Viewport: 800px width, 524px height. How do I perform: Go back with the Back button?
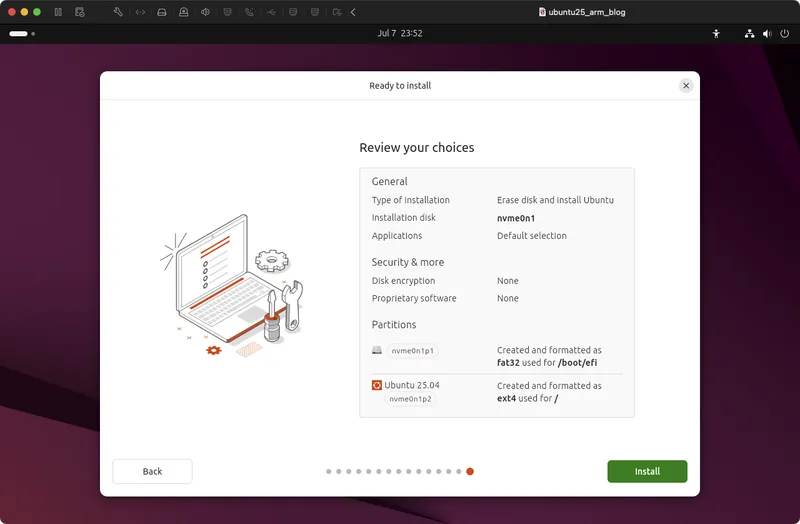pyautogui.click(x=152, y=471)
